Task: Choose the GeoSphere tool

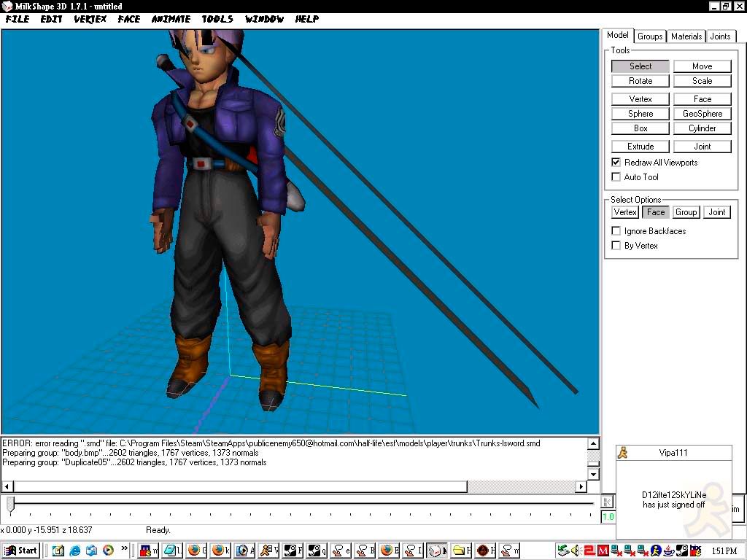Action: [x=703, y=114]
